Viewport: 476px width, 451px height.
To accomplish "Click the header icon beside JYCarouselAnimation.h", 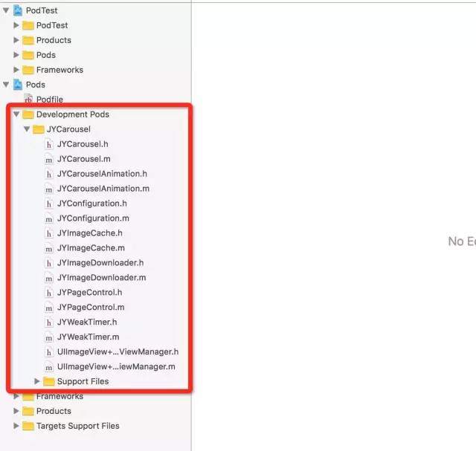I will (49, 174).
